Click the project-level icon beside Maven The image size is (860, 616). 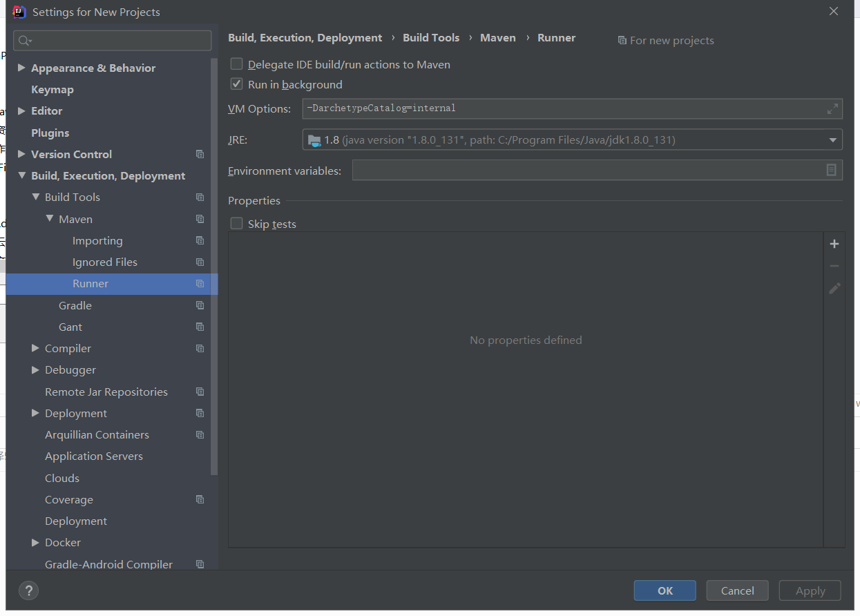click(200, 219)
